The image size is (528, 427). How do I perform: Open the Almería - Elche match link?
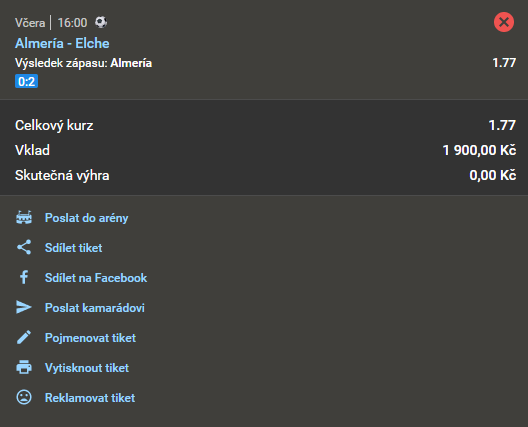pyautogui.click(x=62, y=43)
